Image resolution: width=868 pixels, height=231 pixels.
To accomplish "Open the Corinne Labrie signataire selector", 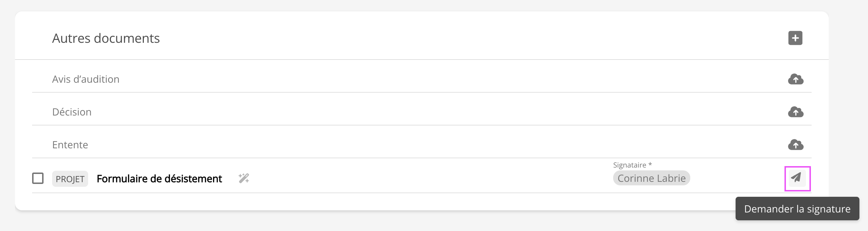I will [x=651, y=178].
